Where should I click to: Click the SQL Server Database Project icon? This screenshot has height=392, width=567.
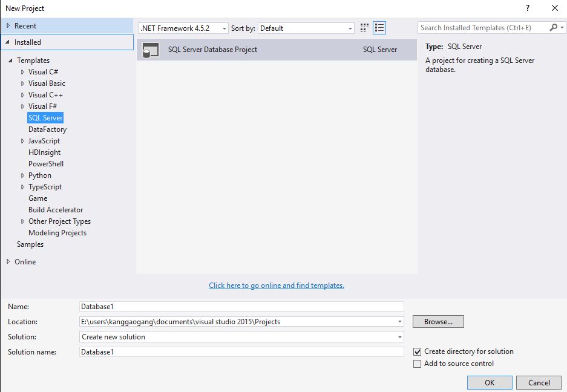[x=151, y=50]
